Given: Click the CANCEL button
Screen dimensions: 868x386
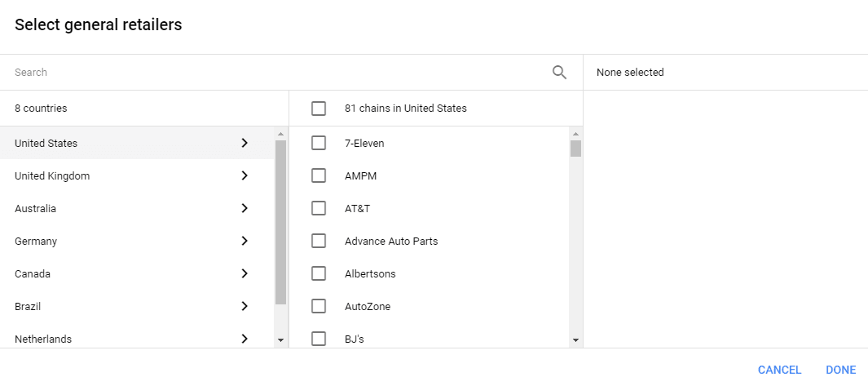Looking at the screenshot, I should coord(779,370).
